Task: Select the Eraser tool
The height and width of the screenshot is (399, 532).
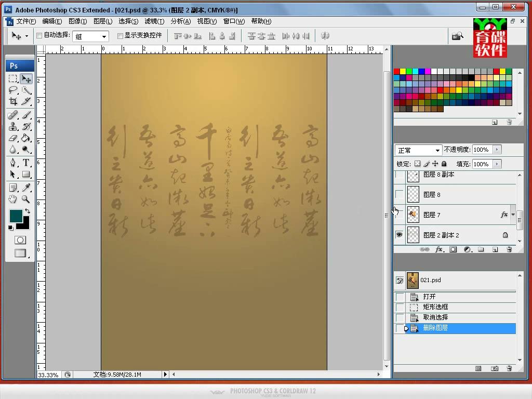Action: click(x=13, y=138)
